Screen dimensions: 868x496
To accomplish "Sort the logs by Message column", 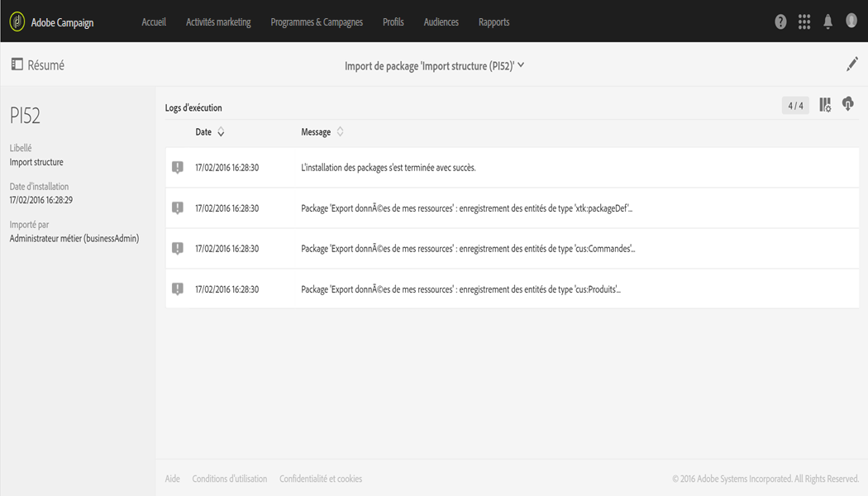I will 322,132.
